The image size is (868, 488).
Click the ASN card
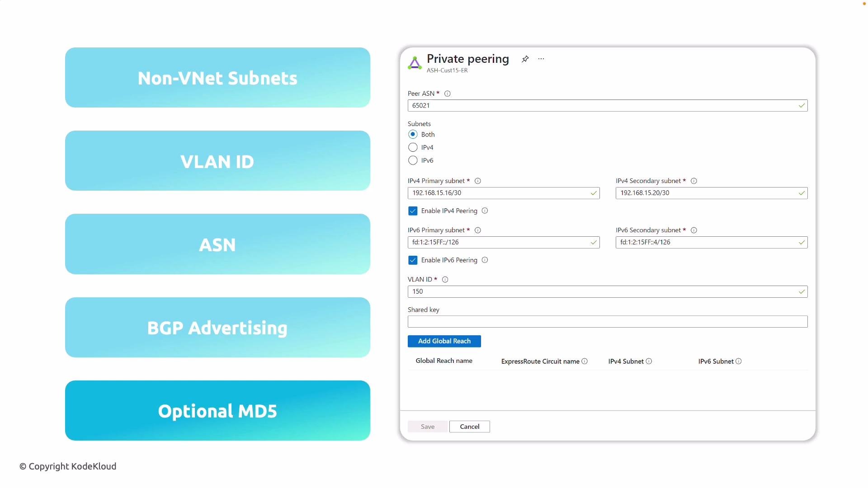click(x=217, y=244)
